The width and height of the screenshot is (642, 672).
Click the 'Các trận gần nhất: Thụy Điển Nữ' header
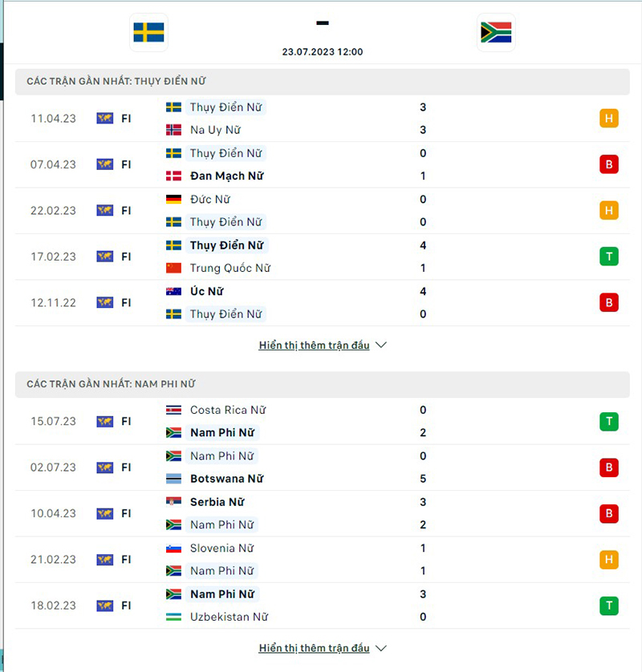[120, 81]
